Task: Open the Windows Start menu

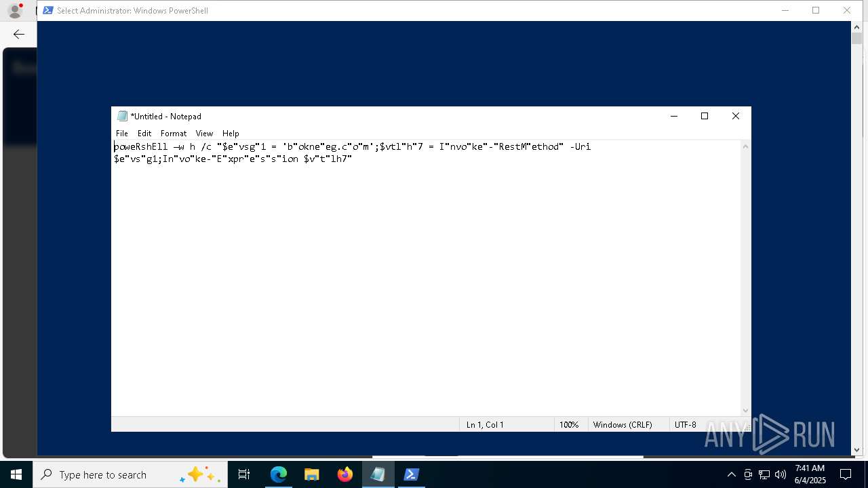Action: [x=16, y=474]
